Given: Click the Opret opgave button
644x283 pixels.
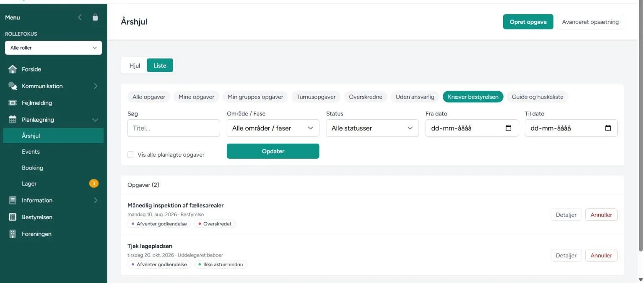Looking at the screenshot, I should pos(528,22).
